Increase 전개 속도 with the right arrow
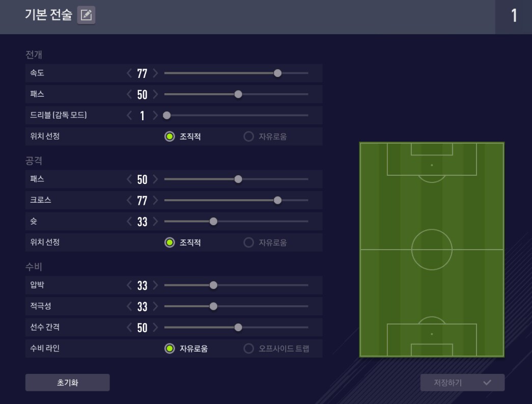 click(x=155, y=73)
